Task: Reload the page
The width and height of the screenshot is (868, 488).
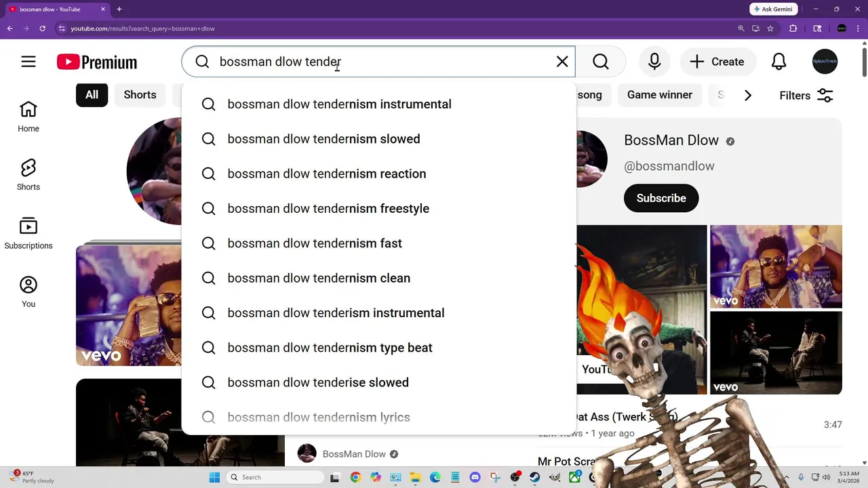Action: click(42, 28)
